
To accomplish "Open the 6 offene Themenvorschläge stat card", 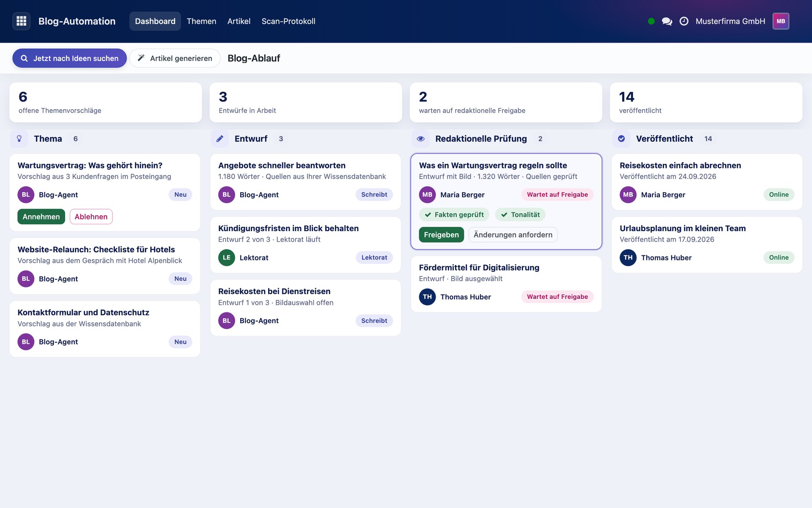I will [x=106, y=102].
